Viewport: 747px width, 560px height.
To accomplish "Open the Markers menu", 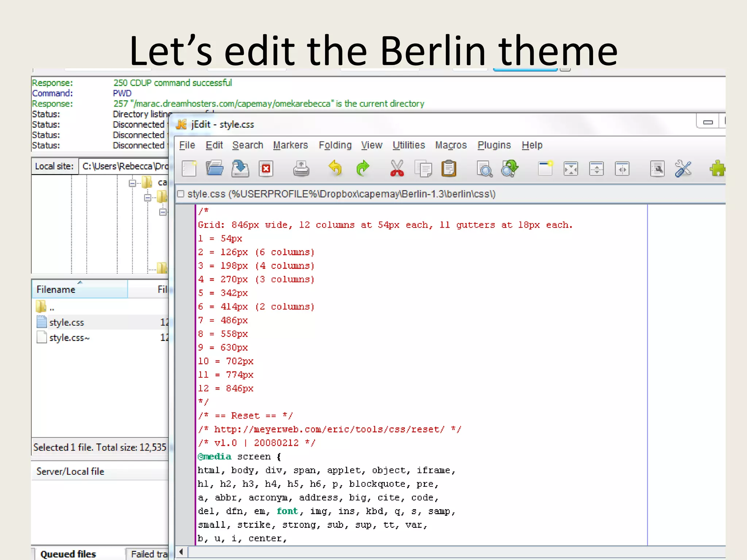I will click(290, 145).
